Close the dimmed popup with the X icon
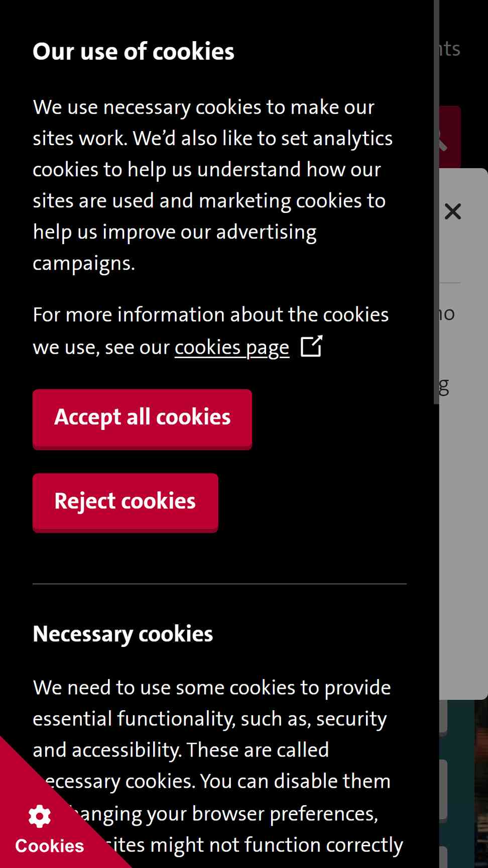 pyautogui.click(x=453, y=212)
